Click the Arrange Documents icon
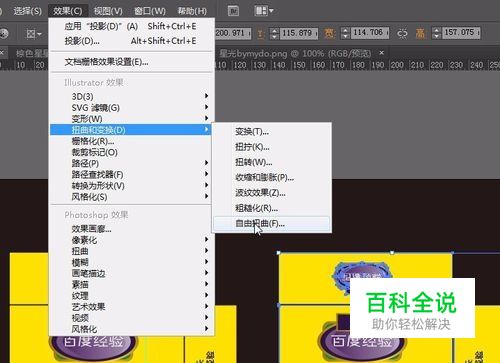Screen dimensions: 500x363 point(261,11)
